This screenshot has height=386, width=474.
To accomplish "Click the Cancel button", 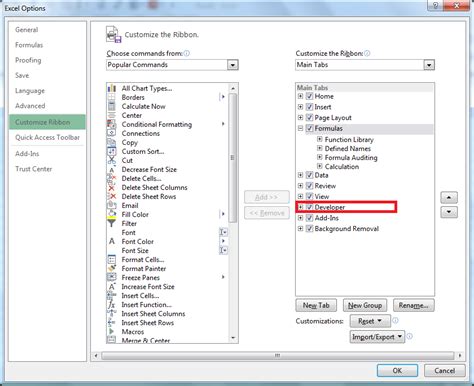I will (x=445, y=371).
